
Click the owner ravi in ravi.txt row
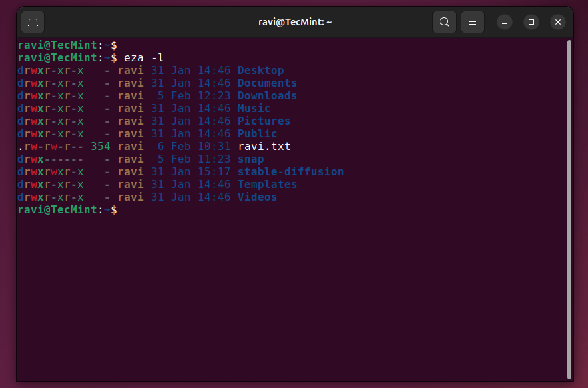coord(131,147)
